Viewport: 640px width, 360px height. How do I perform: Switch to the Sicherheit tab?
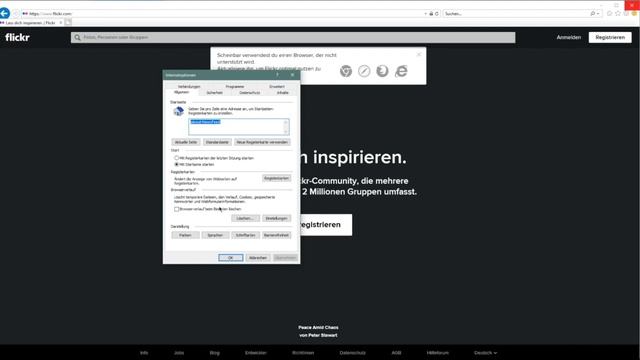click(x=214, y=93)
